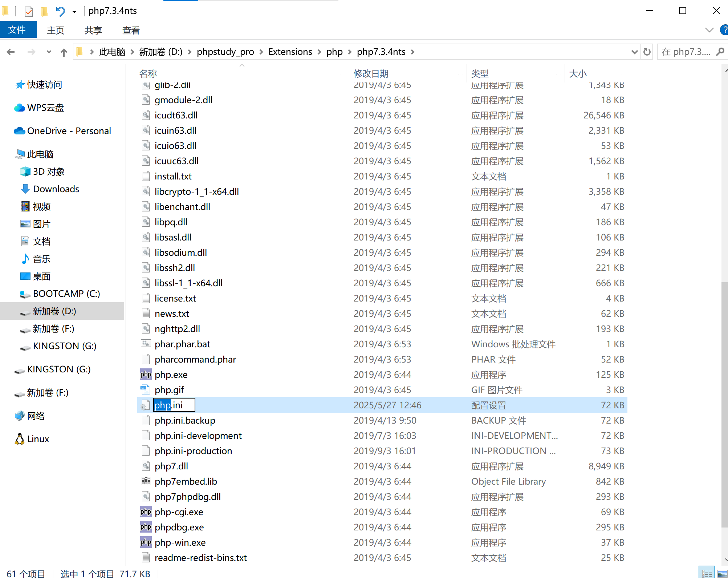
Task: Open the 文件 menu tab
Action: [17, 30]
